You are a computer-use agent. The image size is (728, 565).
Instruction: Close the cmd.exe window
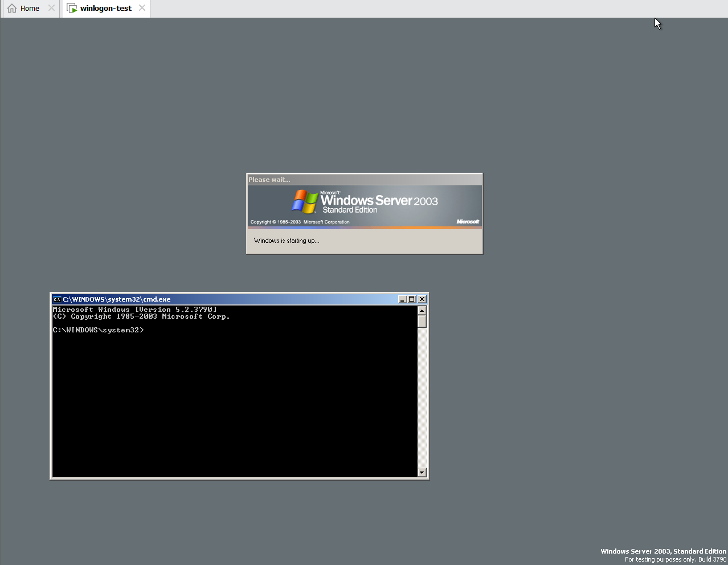[x=422, y=299]
